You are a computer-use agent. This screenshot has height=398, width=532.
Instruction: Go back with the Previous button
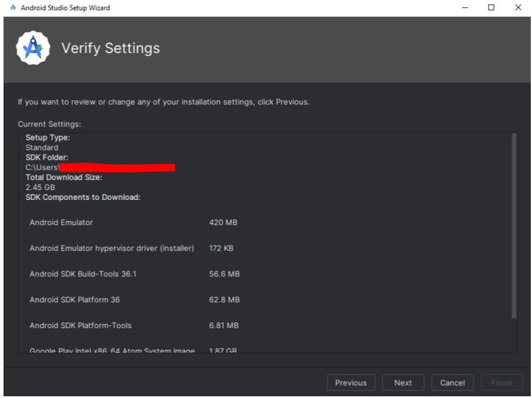pos(350,383)
